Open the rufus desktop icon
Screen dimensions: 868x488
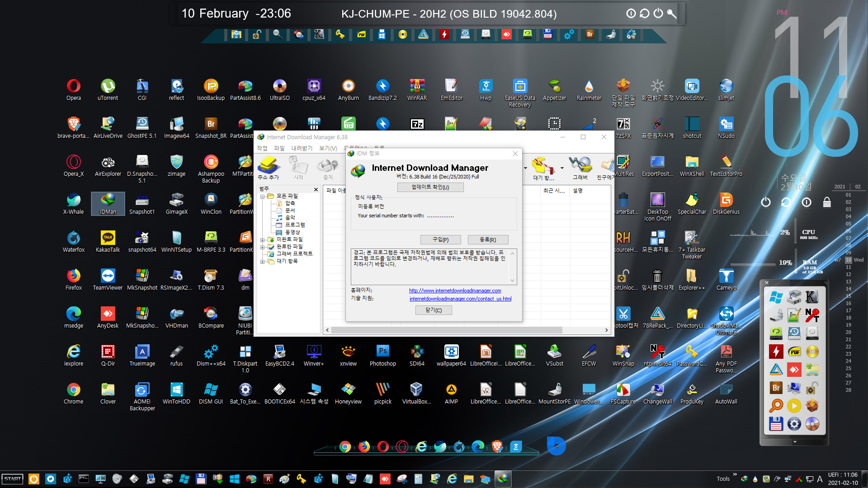(x=176, y=355)
